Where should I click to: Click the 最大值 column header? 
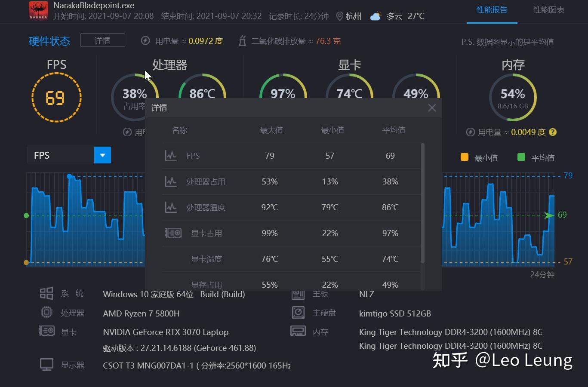pos(271,130)
